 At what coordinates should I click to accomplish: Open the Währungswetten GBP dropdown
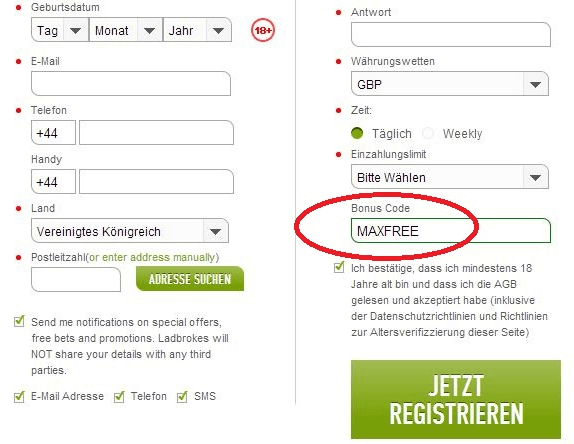450,84
